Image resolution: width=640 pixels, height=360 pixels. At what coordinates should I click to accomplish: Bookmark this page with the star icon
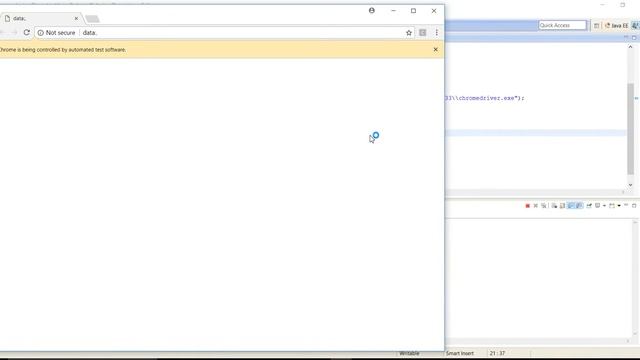[x=409, y=33]
